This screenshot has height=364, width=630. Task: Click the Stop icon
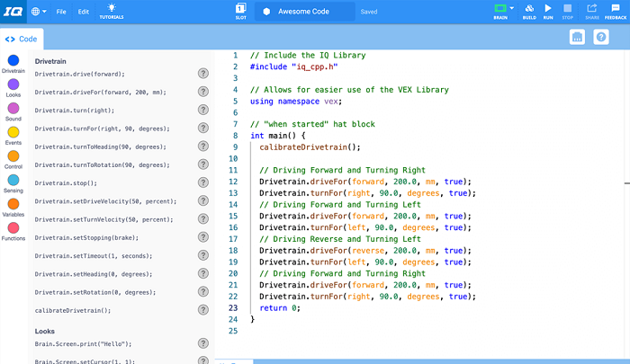coord(567,11)
